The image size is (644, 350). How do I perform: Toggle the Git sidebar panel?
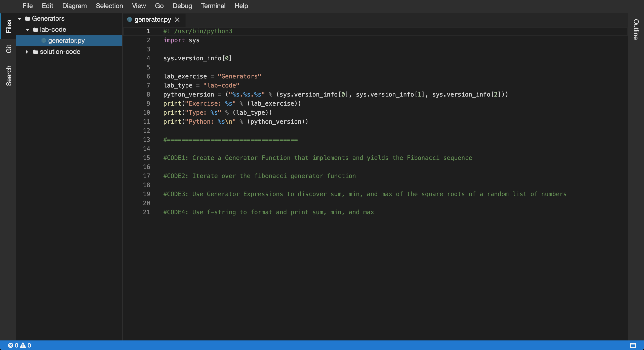[x=9, y=49]
